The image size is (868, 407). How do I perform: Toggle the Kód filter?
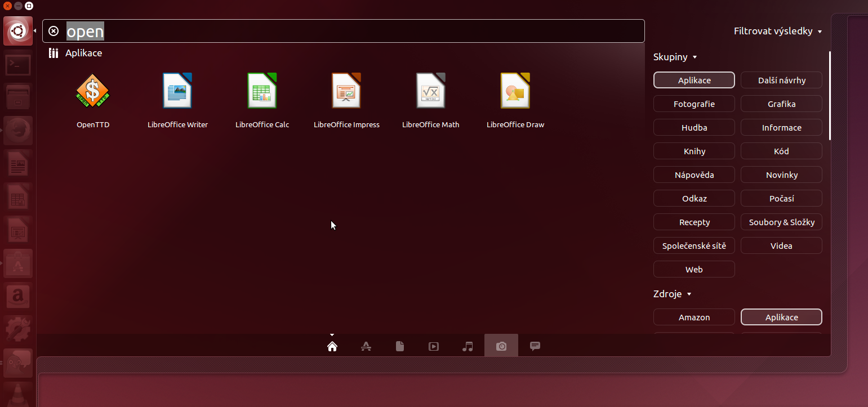[x=781, y=151]
